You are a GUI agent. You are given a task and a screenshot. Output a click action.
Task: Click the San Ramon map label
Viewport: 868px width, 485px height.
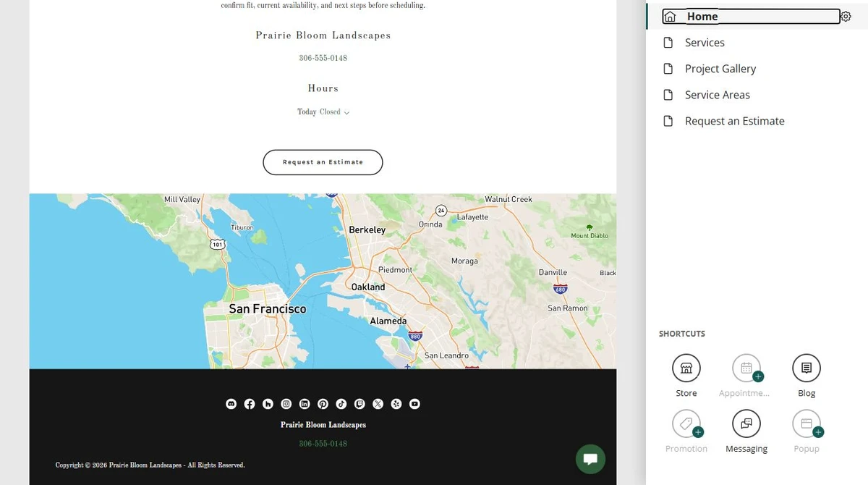click(568, 308)
